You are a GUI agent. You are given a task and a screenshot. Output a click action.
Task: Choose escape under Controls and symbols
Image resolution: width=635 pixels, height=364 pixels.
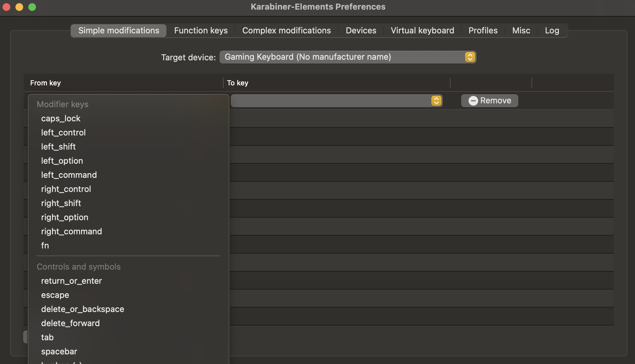55,295
